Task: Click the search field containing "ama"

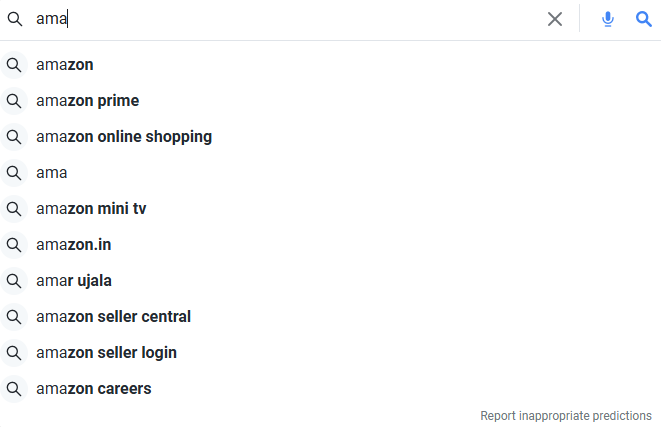Action: point(280,19)
